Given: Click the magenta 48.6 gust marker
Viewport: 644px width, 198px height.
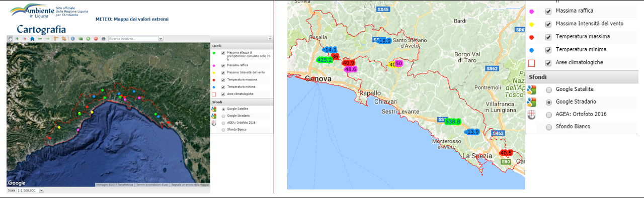Looking at the screenshot, I should pyautogui.click(x=350, y=69).
